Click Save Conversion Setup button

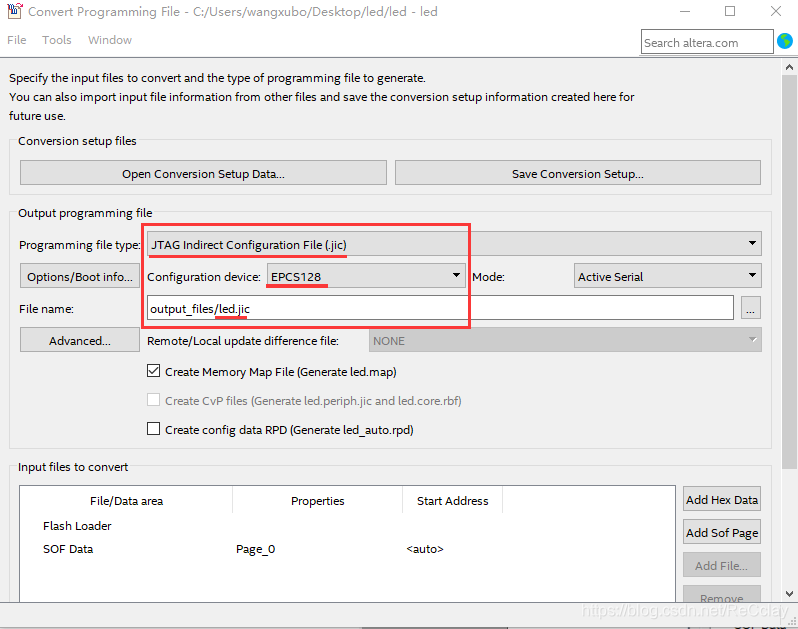click(578, 173)
